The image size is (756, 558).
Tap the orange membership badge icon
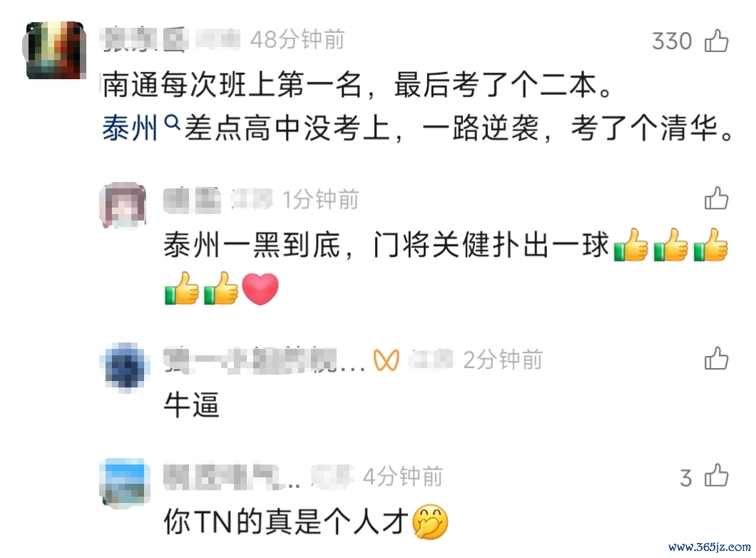(x=386, y=360)
